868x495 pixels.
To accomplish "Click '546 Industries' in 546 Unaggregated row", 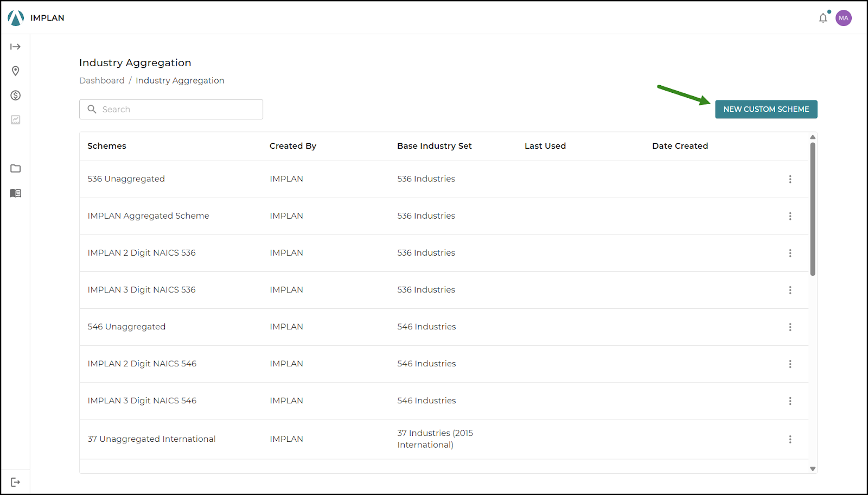I will pos(426,326).
